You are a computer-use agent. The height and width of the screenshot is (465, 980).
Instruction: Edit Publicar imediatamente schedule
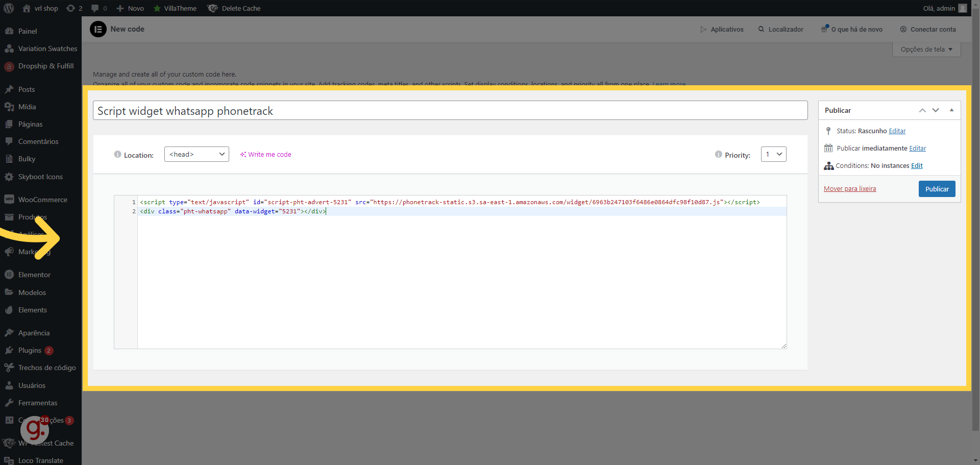click(918, 149)
